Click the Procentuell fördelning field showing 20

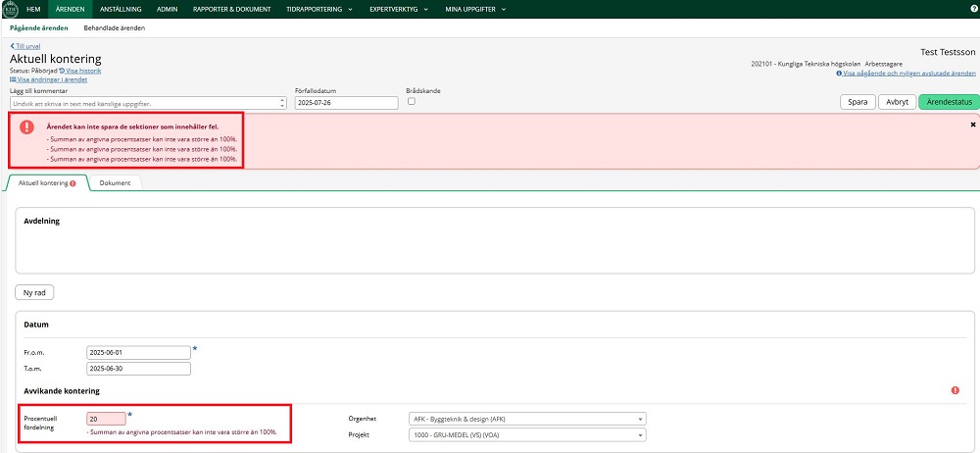click(106, 420)
